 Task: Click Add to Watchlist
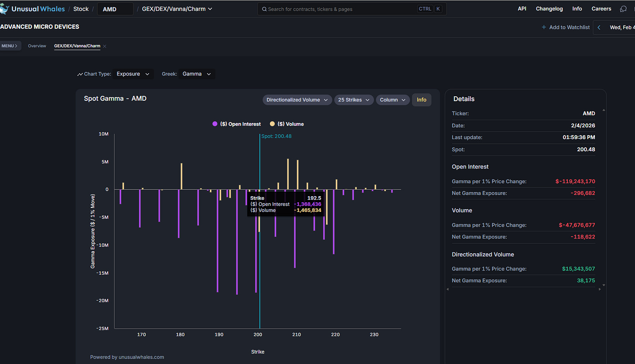[566, 27]
